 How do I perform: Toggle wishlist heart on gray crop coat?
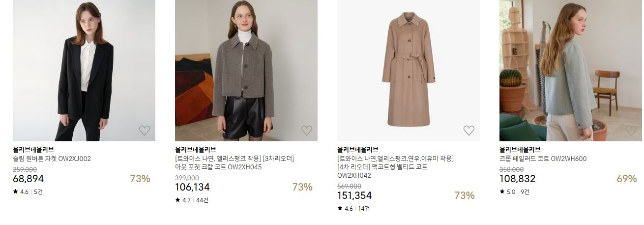coord(306,130)
